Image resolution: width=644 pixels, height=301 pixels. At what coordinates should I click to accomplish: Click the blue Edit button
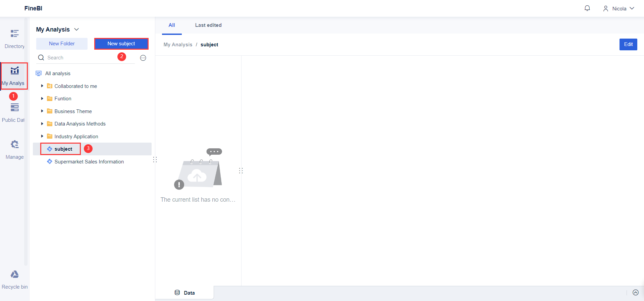click(x=628, y=44)
